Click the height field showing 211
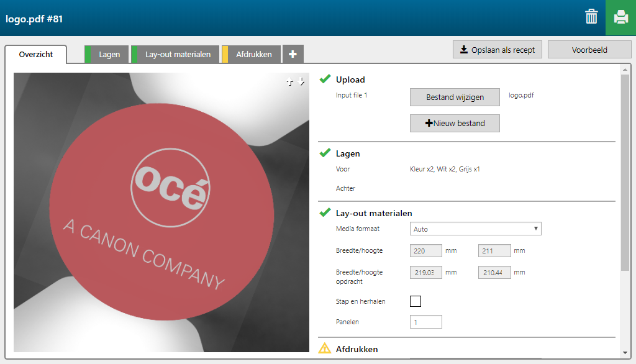The image size is (636, 364). (494, 251)
